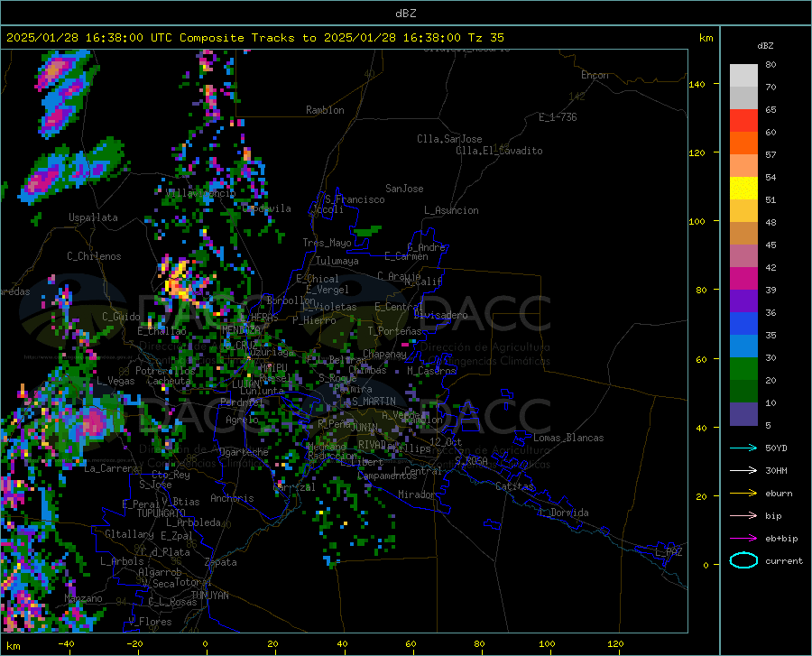The height and width of the screenshot is (656, 812).
Task: Click the cyan 50YD track arrow in legend
Action: pos(743,448)
